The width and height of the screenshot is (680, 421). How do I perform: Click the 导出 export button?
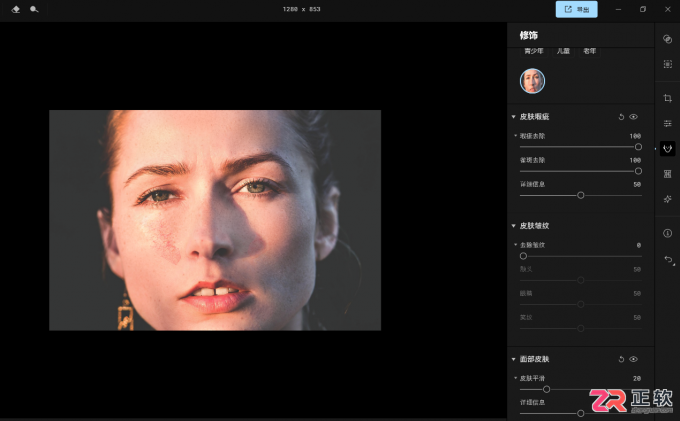576,9
